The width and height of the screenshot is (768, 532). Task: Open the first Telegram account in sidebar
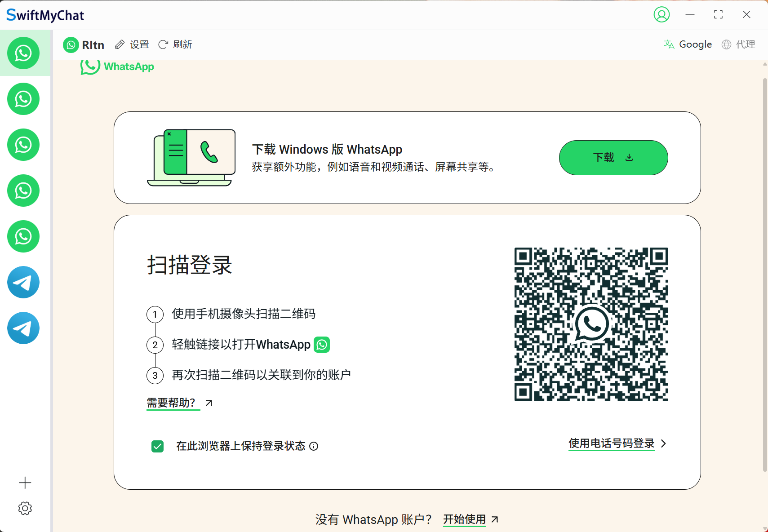(x=23, y=282)
